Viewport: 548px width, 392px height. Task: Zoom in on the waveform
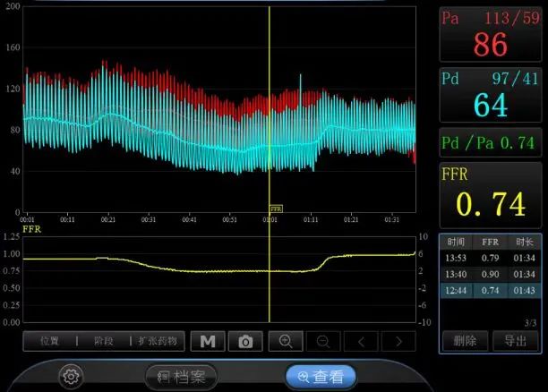[286, 341]
